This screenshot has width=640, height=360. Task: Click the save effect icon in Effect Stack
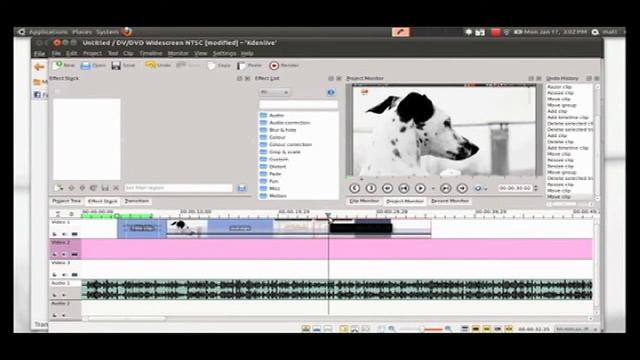[x=105, y=188]
